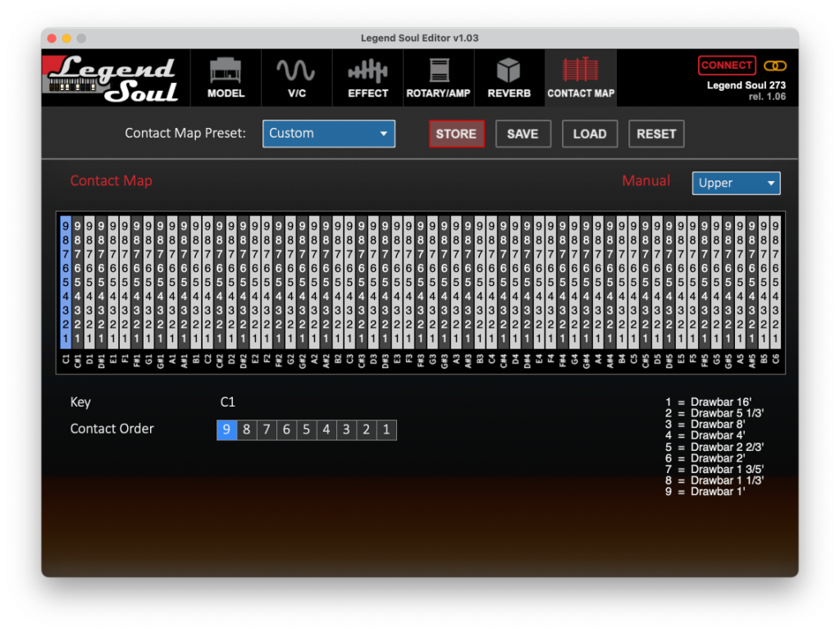Select contact order box 1

click(x=386, y=430)
